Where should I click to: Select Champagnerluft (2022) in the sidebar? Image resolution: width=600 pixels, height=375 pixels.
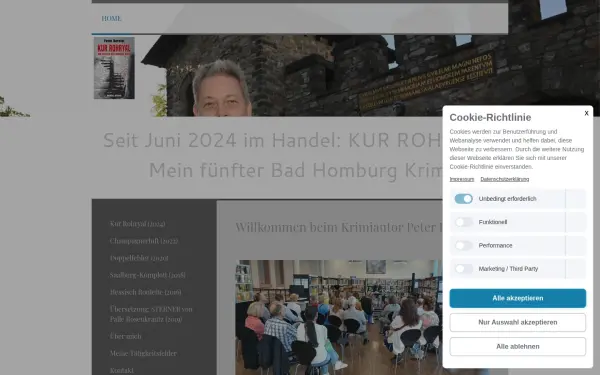pyautogui.click(x=144, y=241)
